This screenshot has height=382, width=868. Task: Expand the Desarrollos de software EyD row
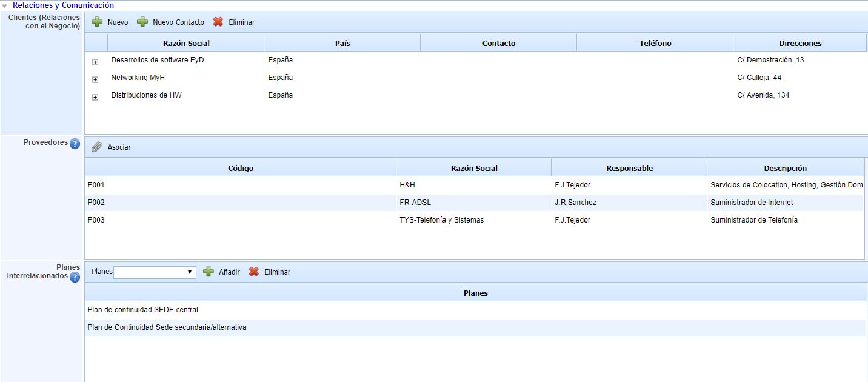[x=95, y=62]
